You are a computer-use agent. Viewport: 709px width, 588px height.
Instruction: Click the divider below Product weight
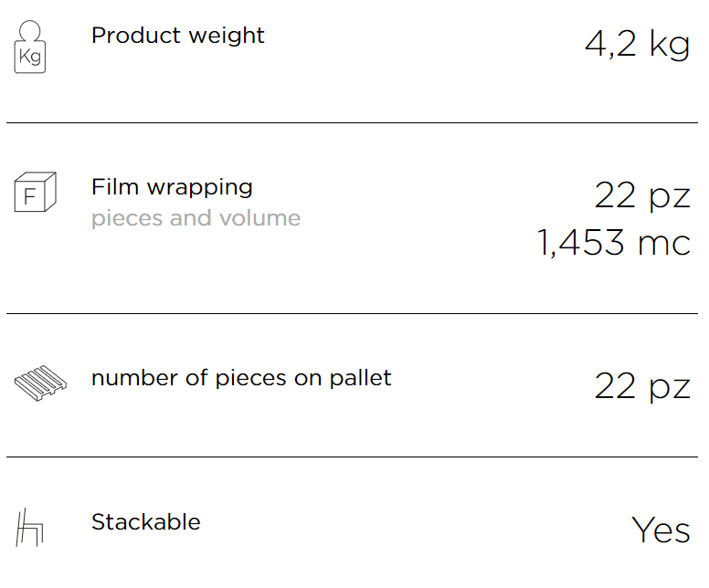point(353,122)
